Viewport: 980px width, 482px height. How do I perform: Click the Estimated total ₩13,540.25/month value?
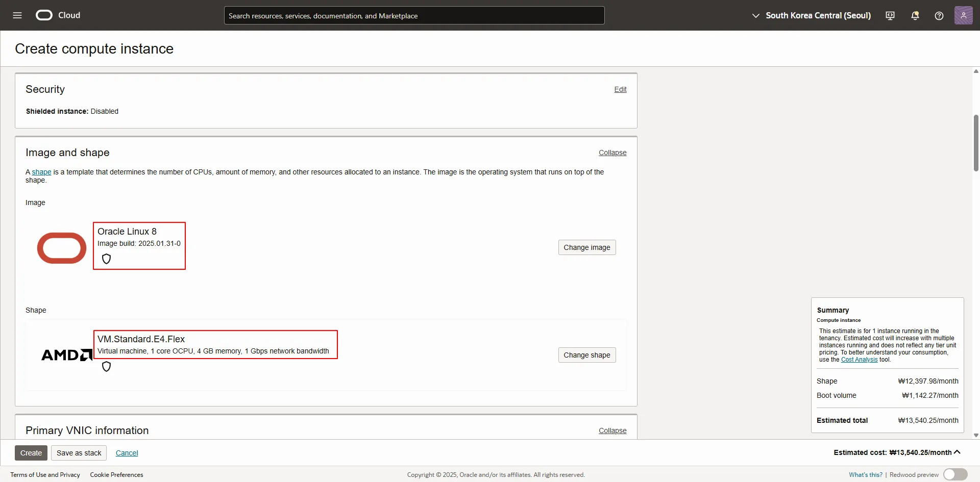point(928,420)
